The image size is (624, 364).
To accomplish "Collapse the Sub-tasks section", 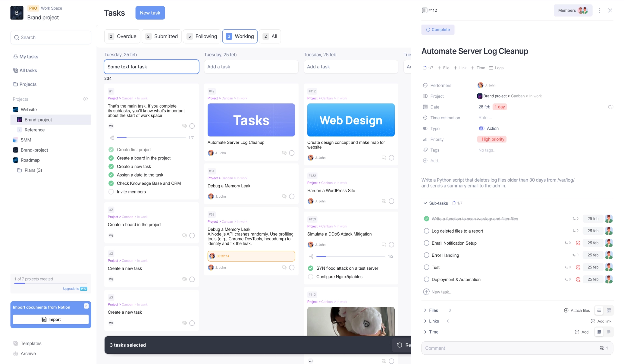I will 425,203.
